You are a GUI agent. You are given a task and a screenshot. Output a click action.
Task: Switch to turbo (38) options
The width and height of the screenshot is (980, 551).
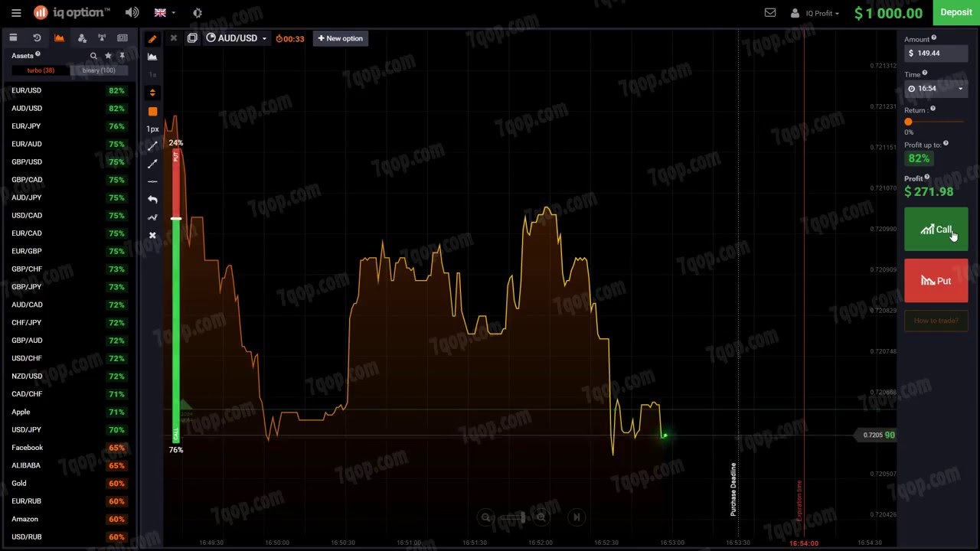pyautogui.click(x=40, y=70)
